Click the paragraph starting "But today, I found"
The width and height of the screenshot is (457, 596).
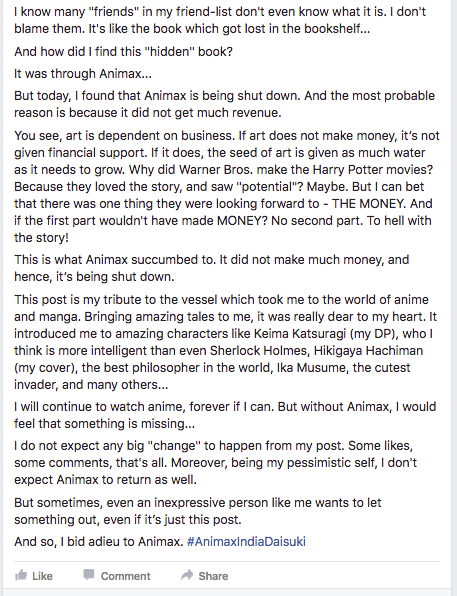[224, 104]
